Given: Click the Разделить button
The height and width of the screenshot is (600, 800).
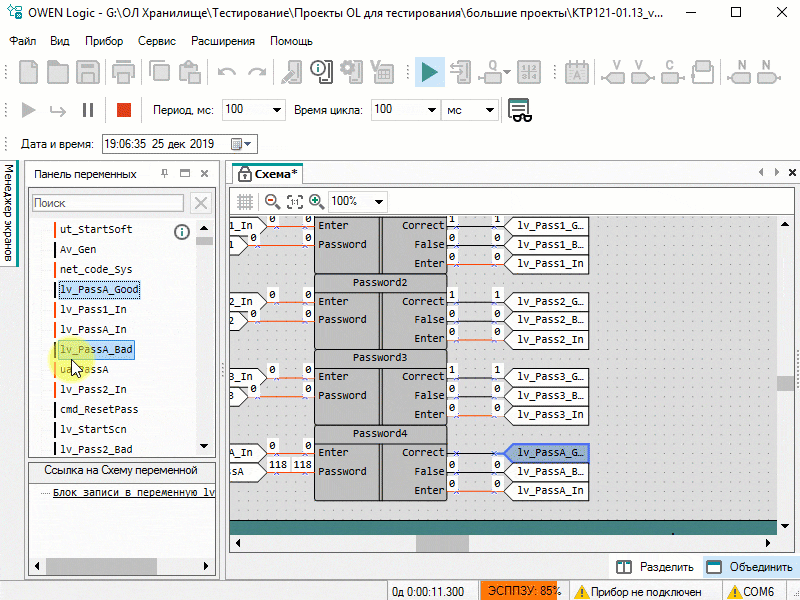Looking at the screenshot, I should point(655,567).
